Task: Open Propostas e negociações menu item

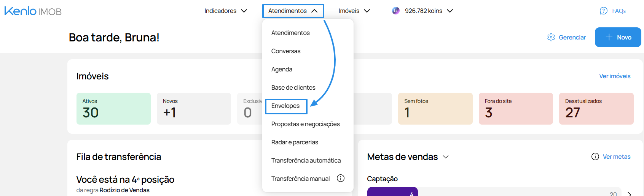Action: click(x=306, y=124)
